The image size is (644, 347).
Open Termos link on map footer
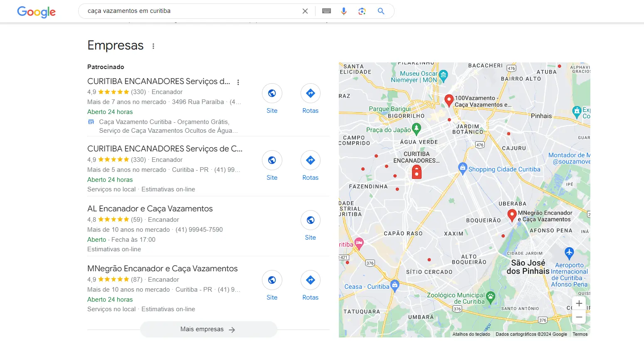point(580,334)
